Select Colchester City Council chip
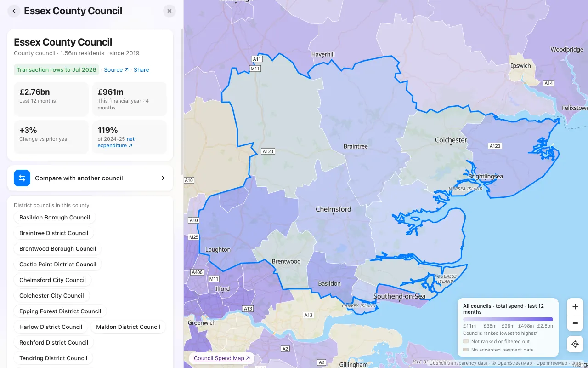 point(51,296)
